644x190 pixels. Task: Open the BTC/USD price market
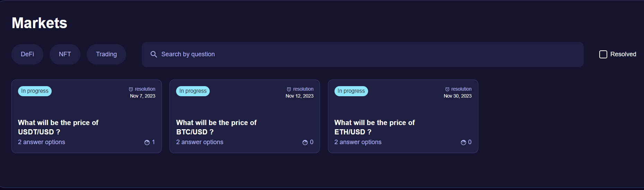(x=216, y=127)
